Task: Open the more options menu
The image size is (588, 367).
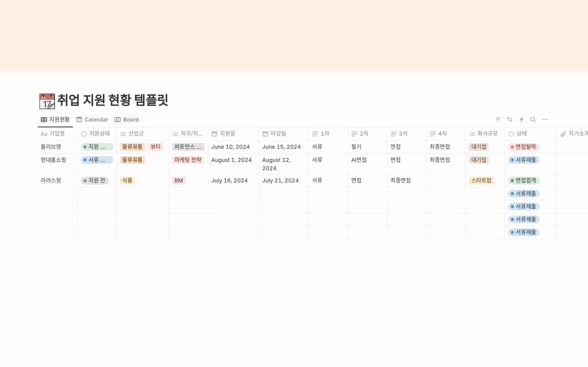Action: click(x=545, y=120)
